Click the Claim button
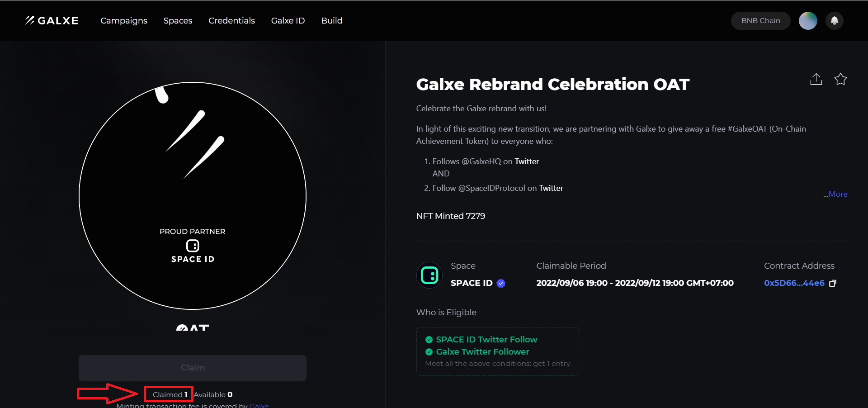Image resolution: width=868 pixels, height=408 pixels. click(x=193, y=368)
